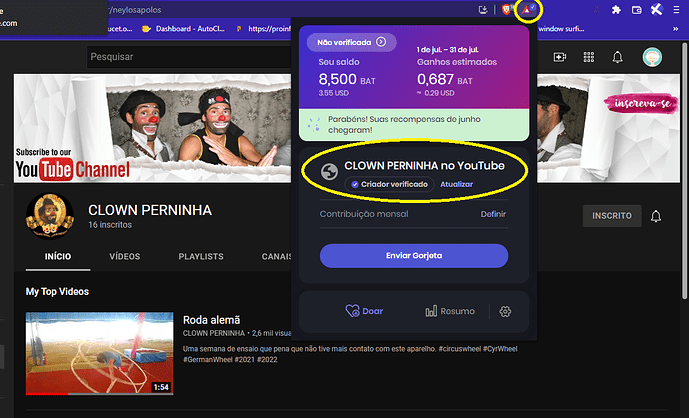Open the Resumo summary tab

[x=450, y=311]
